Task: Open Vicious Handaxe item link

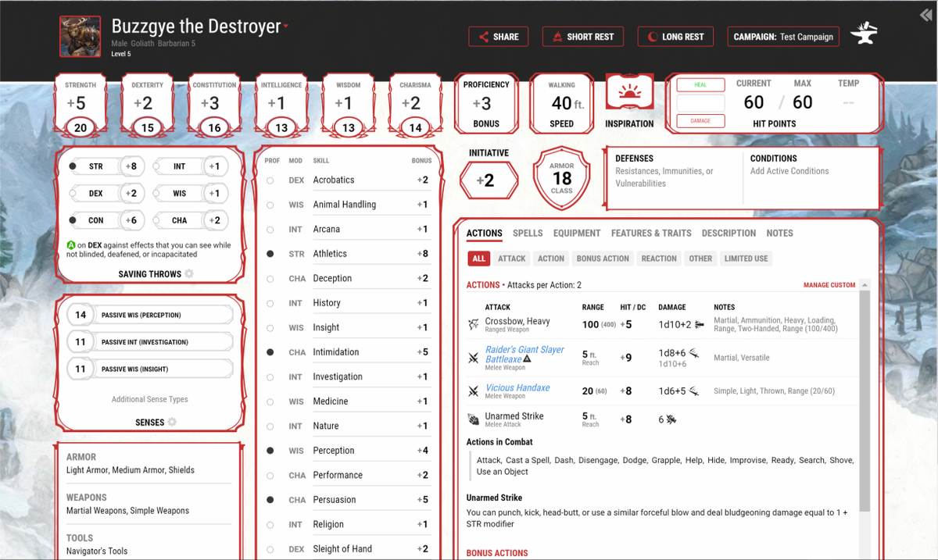Action: [517, 387]
